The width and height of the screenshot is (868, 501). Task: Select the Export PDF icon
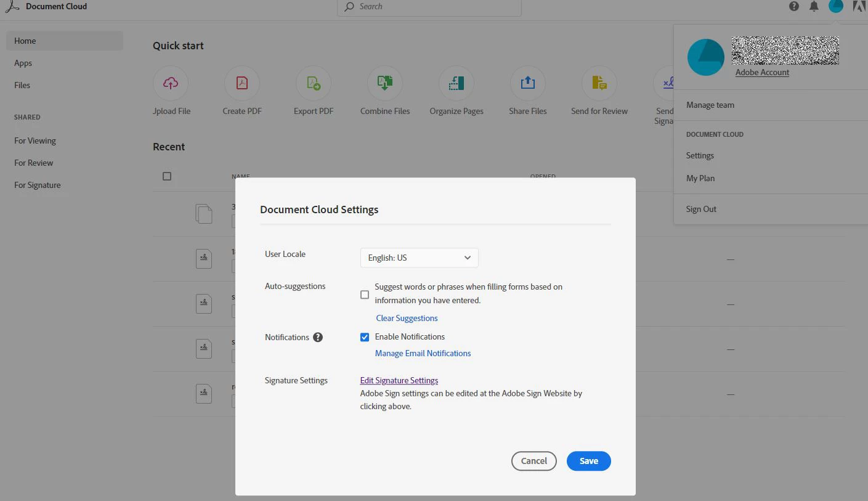point(314,83)
